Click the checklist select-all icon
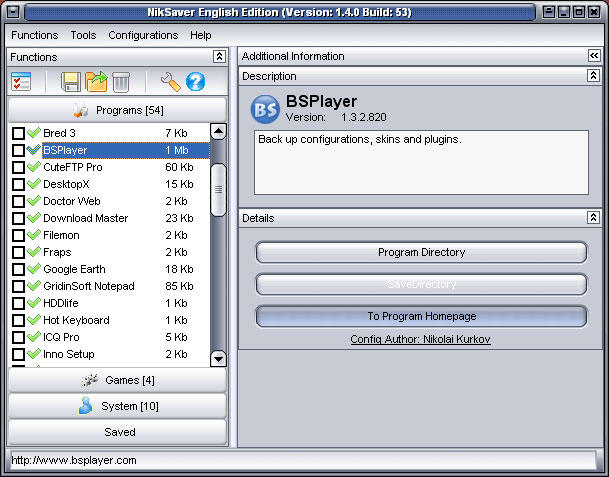Image resolution: width=609 pixels, height=477 pixels. (x=22, y=82)
